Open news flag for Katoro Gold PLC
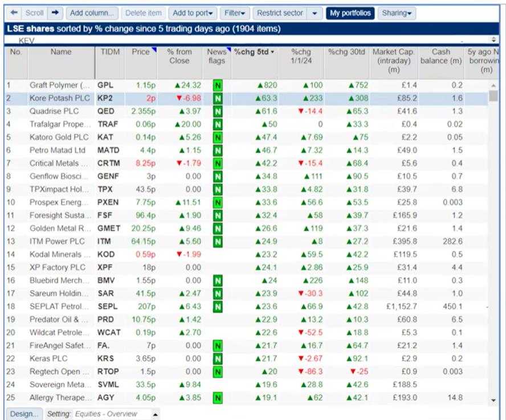 pos(218,137)
